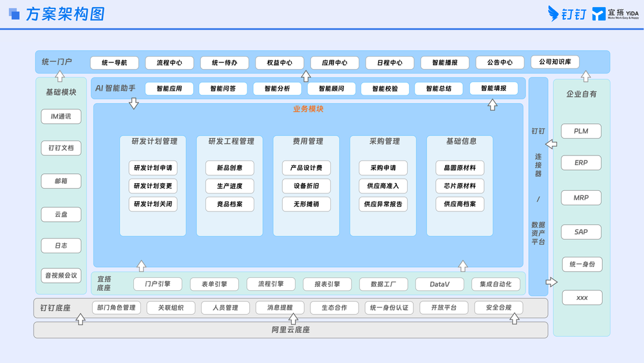Open the SAP box

(x=581, y=232)
